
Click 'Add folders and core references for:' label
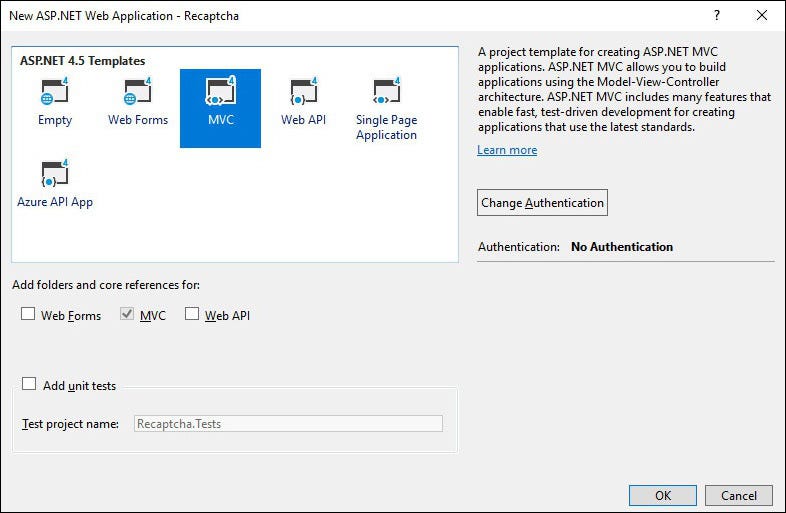pos(106,285)
